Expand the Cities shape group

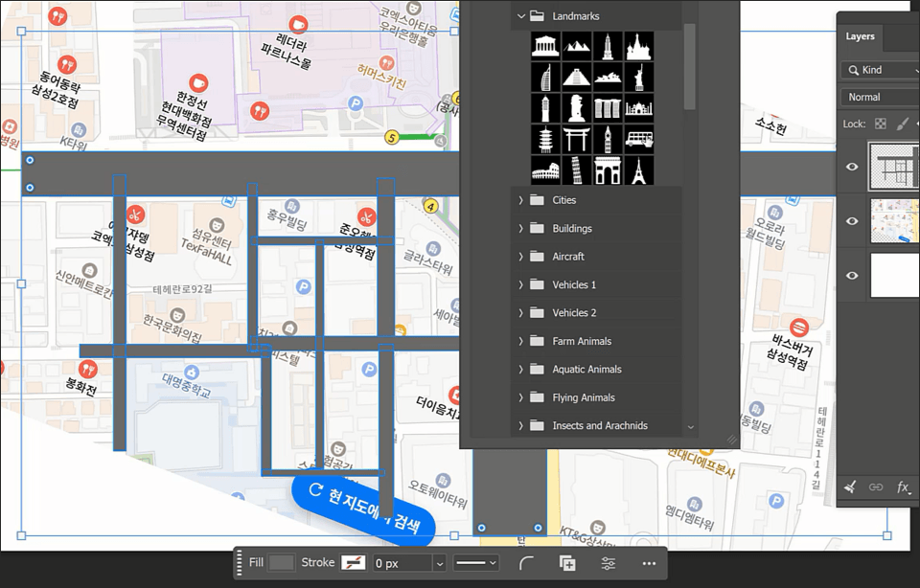pyautogui.click(x=520, y=200)
